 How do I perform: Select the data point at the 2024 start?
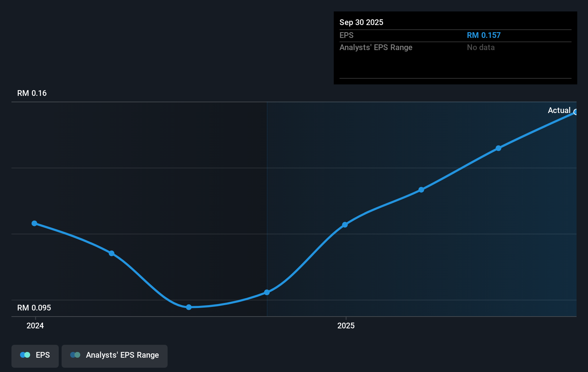tap(34, 223)
